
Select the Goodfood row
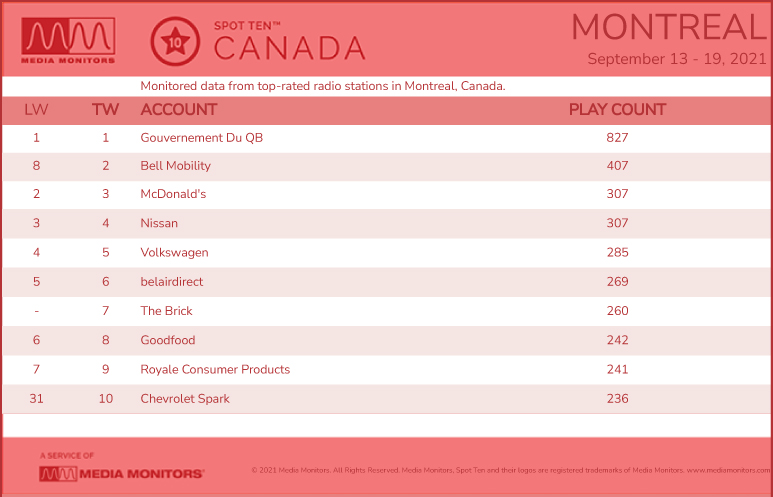coord(386,340)
